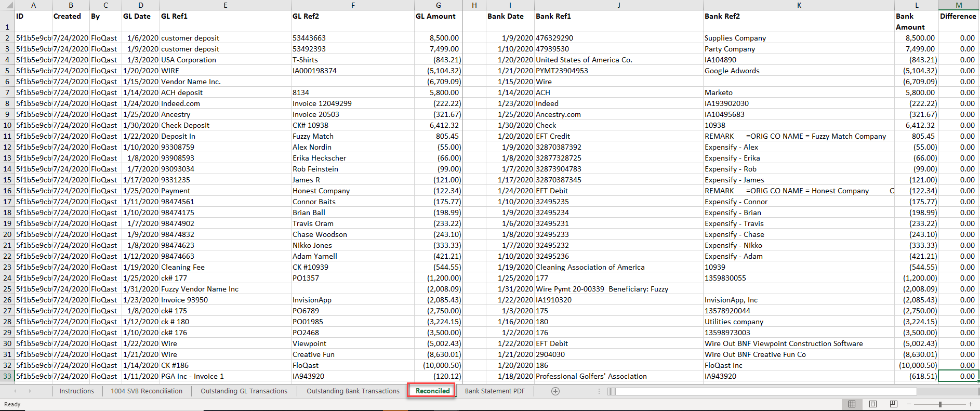The height and width of the screenshot is (411, 980).
Task: Click the 'GL Amount' header cell
Action: pos(438,21)
